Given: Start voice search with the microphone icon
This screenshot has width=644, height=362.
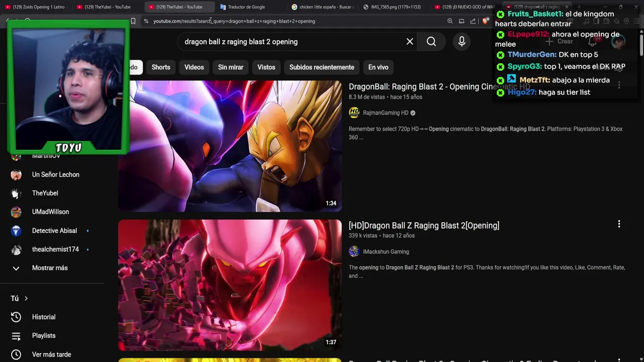Looking at the screenshot, I should coord(461,42).
